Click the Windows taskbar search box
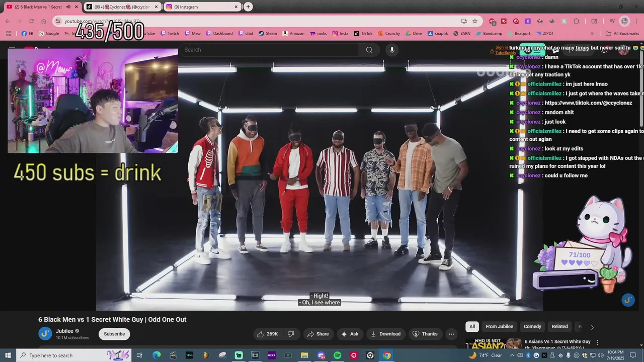This screenshot has width=644, height=362. 73,355
